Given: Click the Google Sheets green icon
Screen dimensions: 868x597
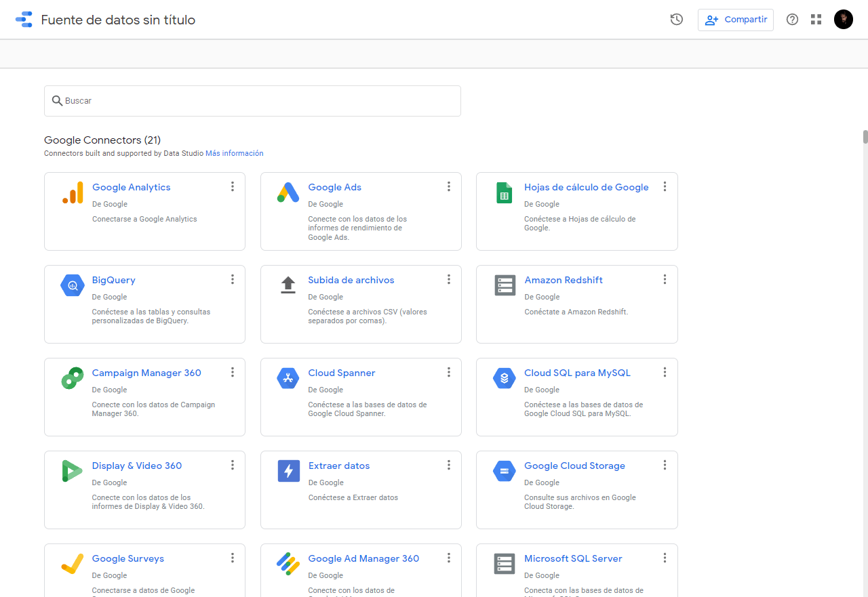Looking at the screenshot, I should click(504, 192).
